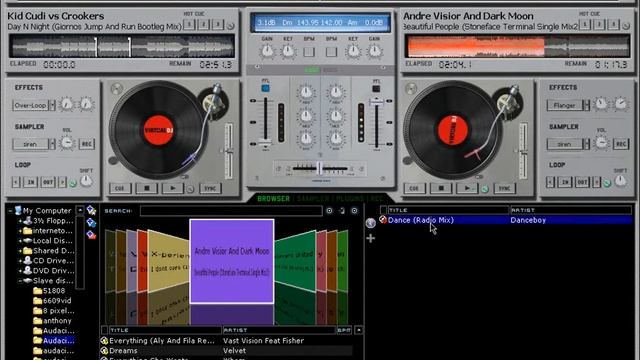The height and width of the screenshot is (360, 640).
Task: Toggle the green smart loop icon on right deck
Action: point(607,183)
